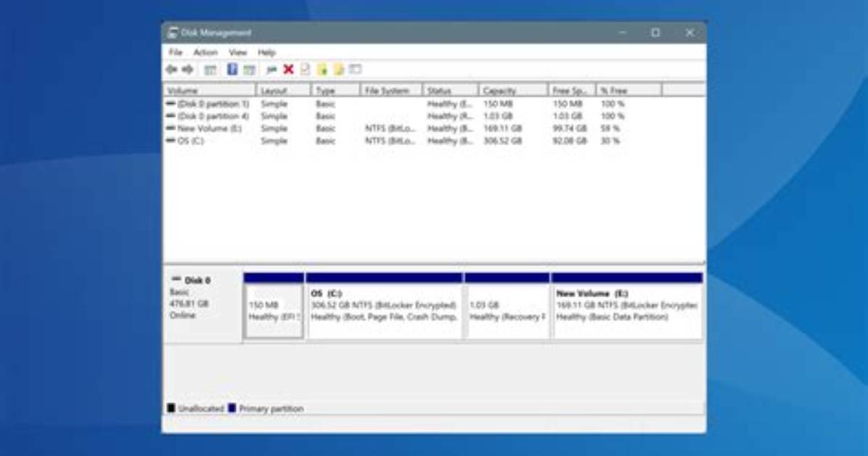The width and height of the screenshot is (868, 456).
Task: Select the OS (C:) list row name
Action: [x=190, y=141]
